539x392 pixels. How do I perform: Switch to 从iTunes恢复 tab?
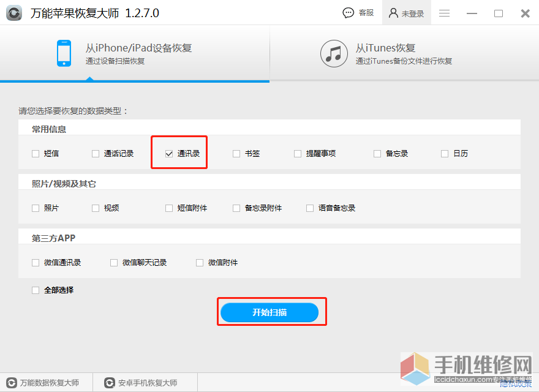pyautogui.click(x=404, y=53)
